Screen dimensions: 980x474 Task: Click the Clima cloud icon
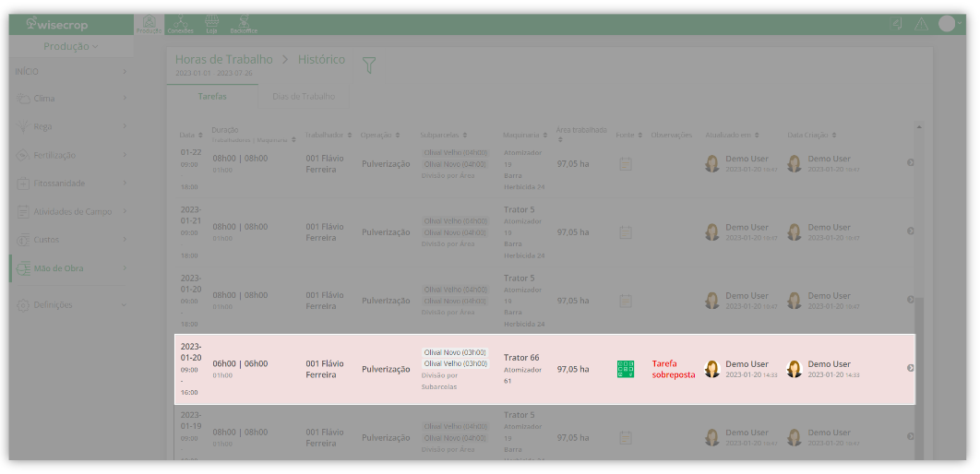[x=23, y=98]
